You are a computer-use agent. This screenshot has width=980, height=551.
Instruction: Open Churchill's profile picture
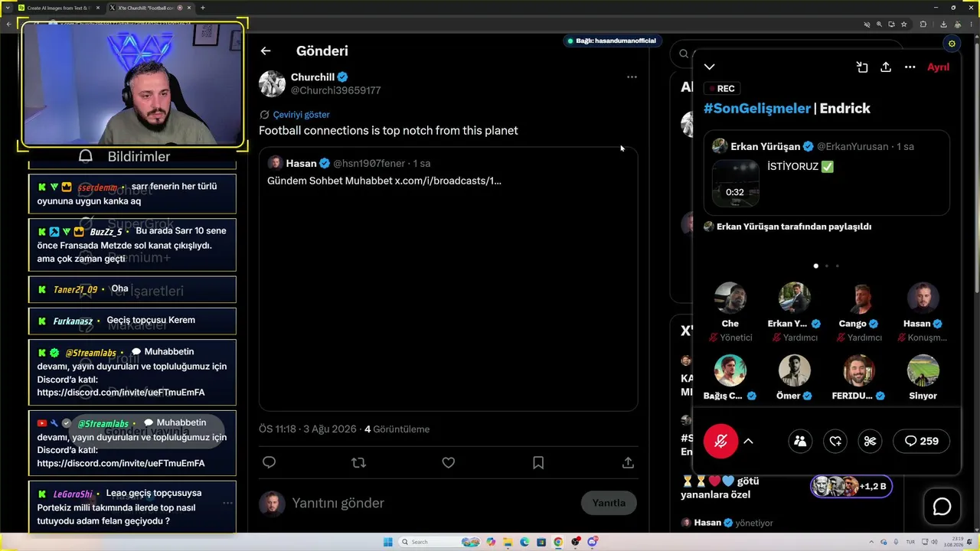tap(272, 83)
